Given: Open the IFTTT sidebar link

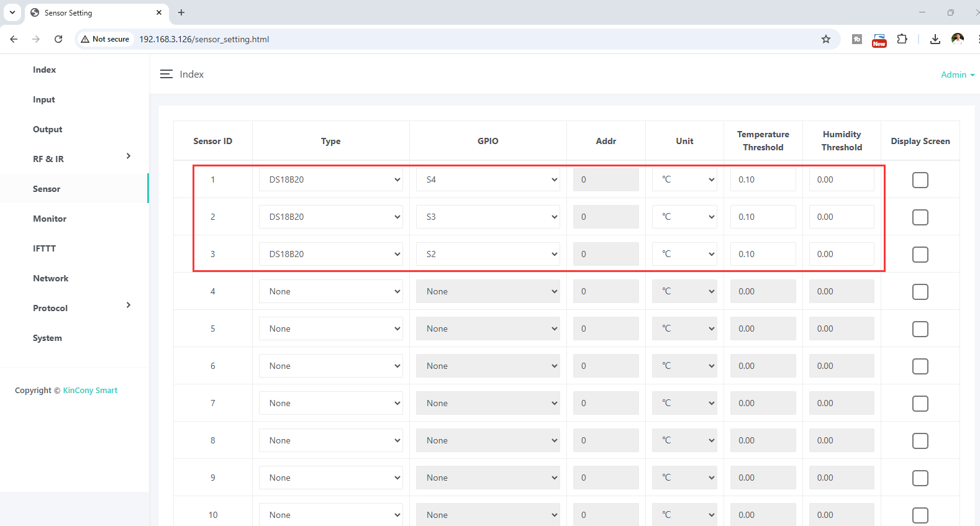Looking at the screenshot, I should (x=44, y=248).
